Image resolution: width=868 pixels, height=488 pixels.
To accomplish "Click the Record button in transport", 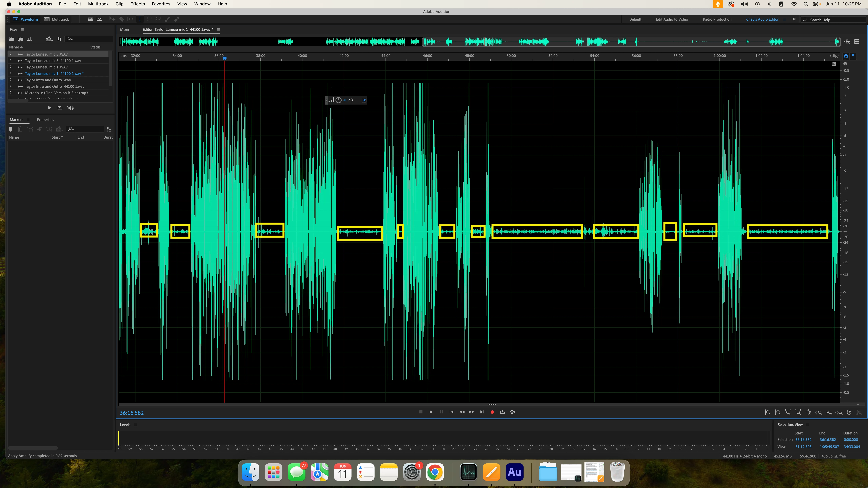I will [x=492, y=412].
